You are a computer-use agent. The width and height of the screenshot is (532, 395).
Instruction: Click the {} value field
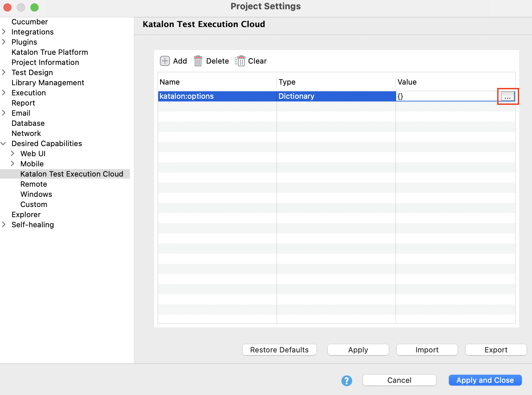[448, 96]
